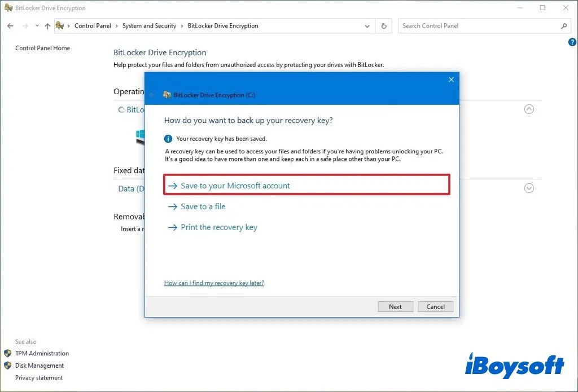Click the 'Your recovery key has been saved.' text
578x392 pixels.
(x=221, y=139)
